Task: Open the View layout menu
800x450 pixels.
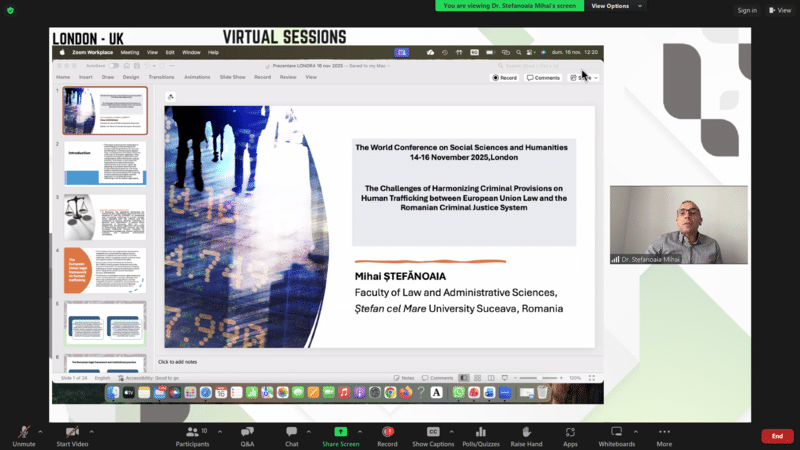Action: point(779,10)
